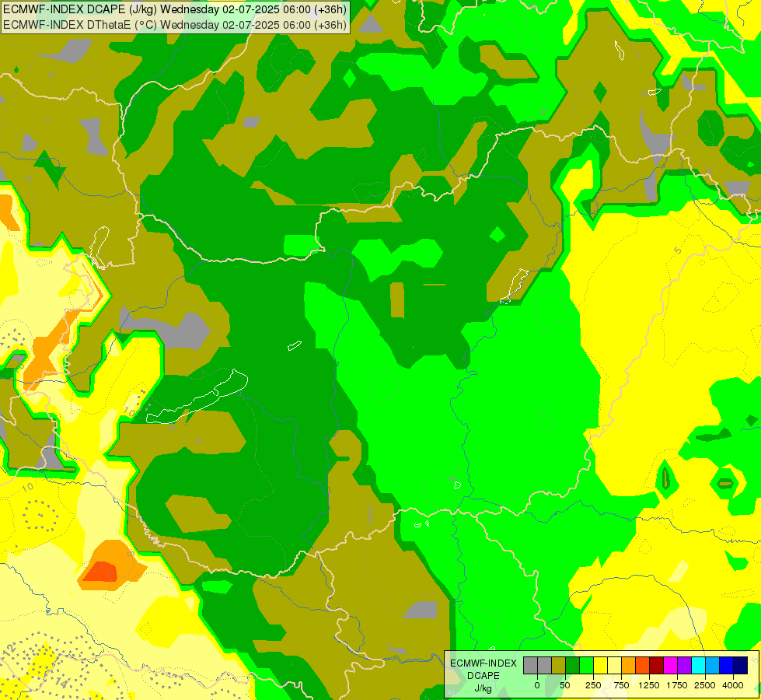Click the legend value 50

[x=565, y=685]
